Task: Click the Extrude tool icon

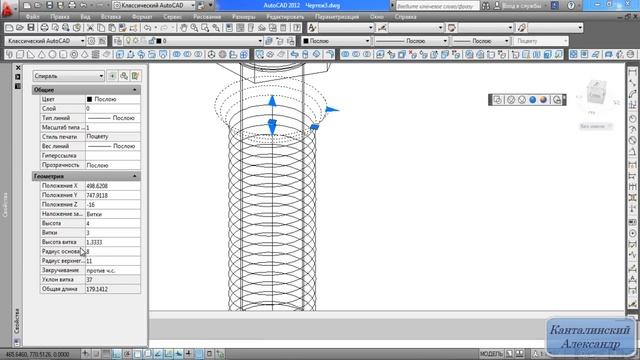Action: pos(120,54)
